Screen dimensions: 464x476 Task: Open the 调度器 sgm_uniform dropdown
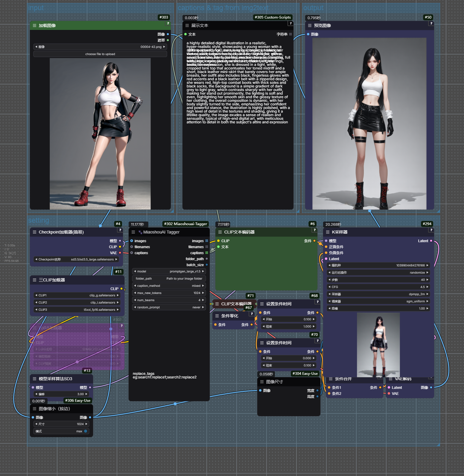378,301
